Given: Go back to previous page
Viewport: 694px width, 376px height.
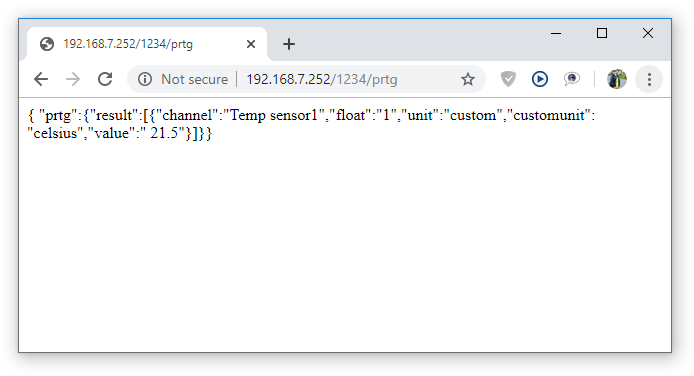Looking at the screenshot, I should (41, 79).
